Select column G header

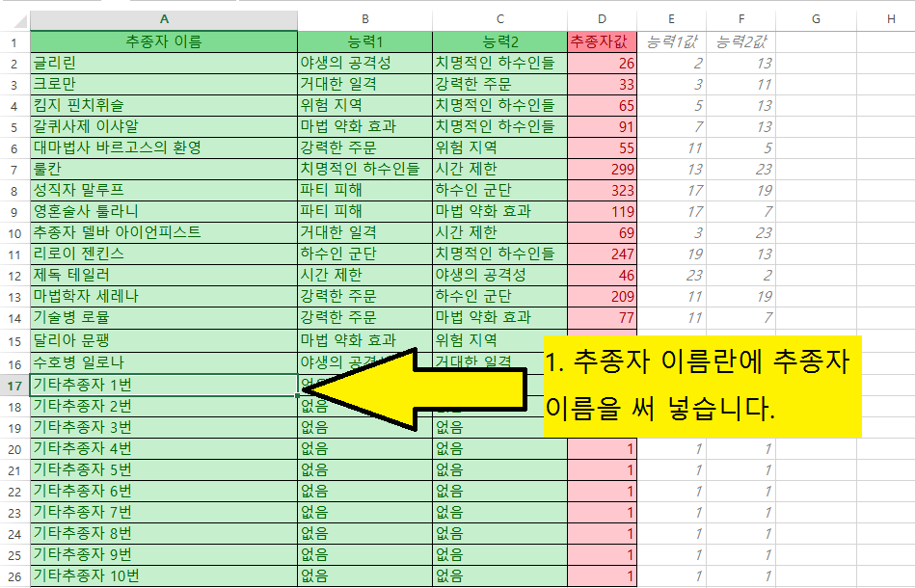point(815,19)
